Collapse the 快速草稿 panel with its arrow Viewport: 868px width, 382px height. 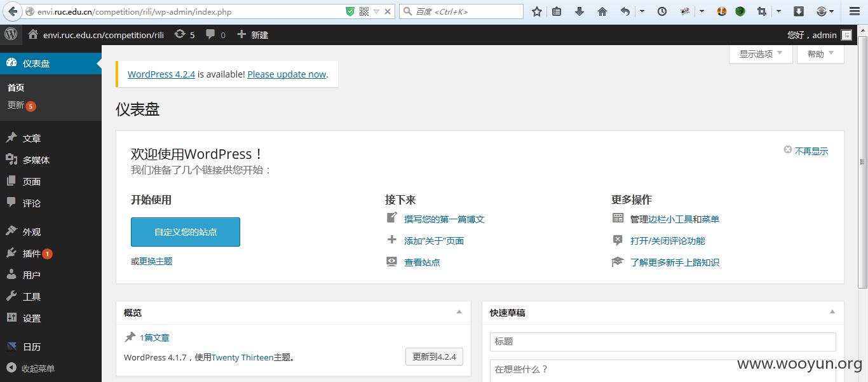coord(832,312)
